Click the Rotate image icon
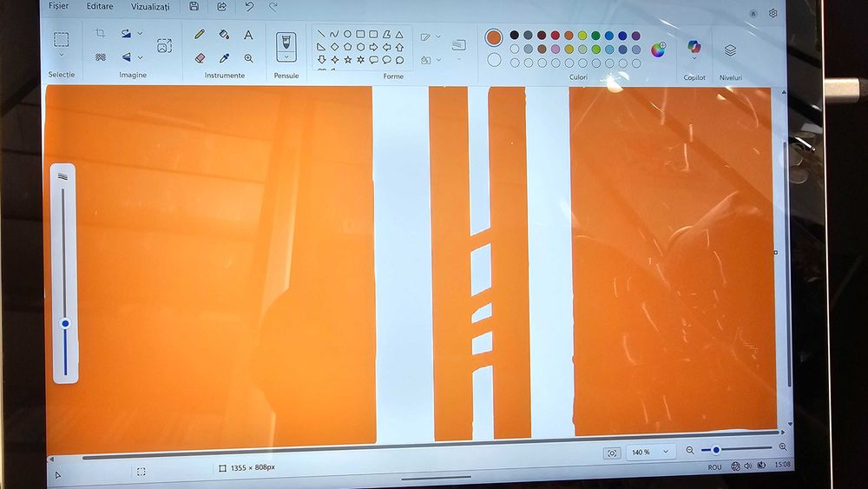Screen dimensions: 868x489 [x=126, y=33]
